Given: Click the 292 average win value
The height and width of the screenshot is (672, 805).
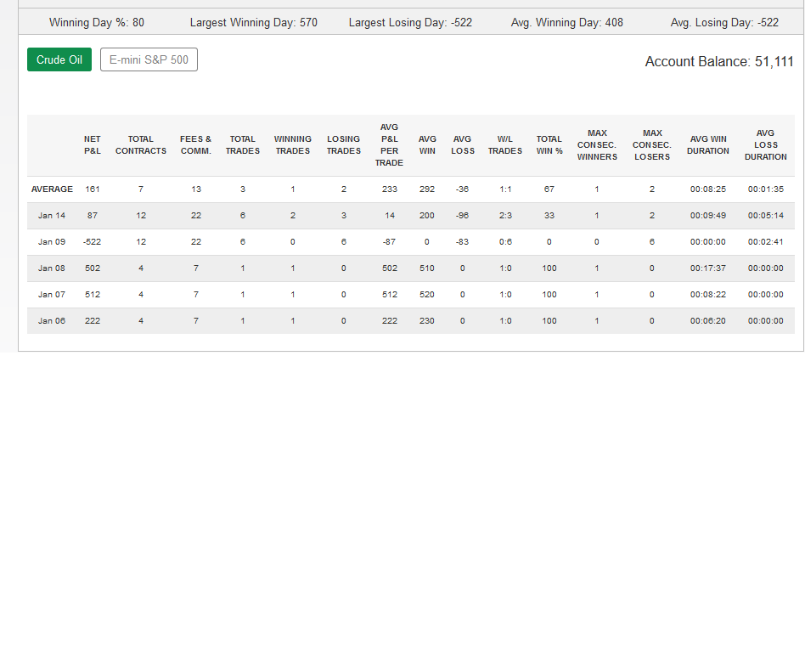Looking at the screenshot, I should click(x=427, y=189).
